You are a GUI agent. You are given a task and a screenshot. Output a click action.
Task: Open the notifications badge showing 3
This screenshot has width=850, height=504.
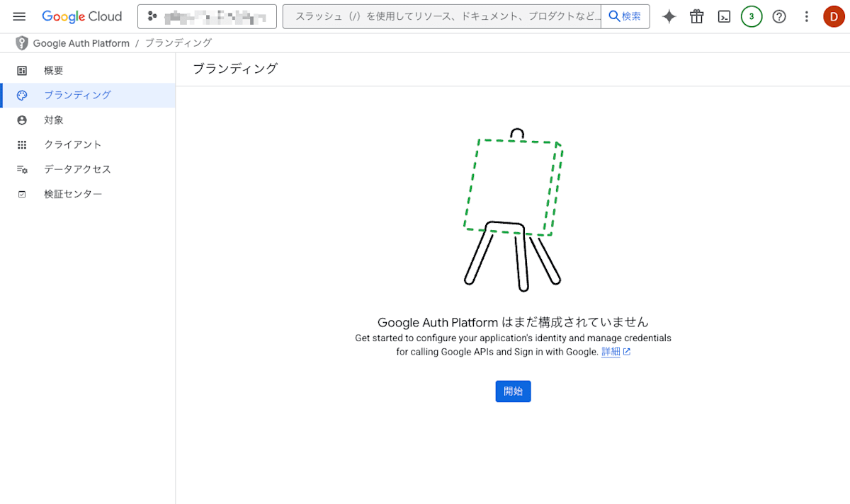pos(752,16)
